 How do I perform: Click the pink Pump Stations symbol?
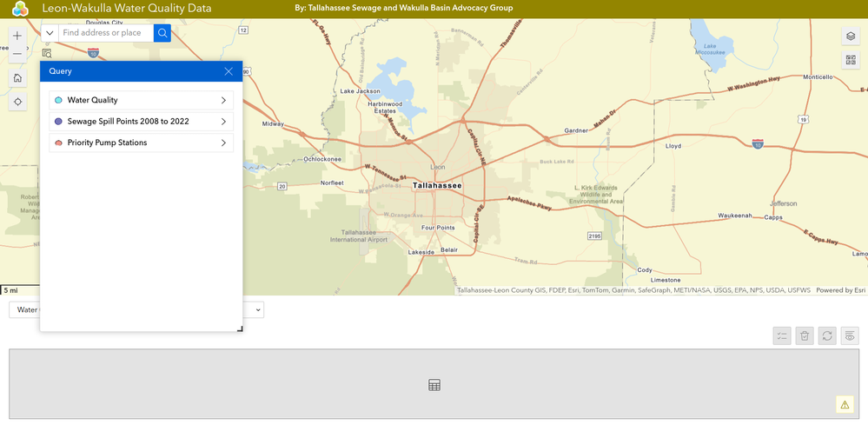[x=59, y=143]
